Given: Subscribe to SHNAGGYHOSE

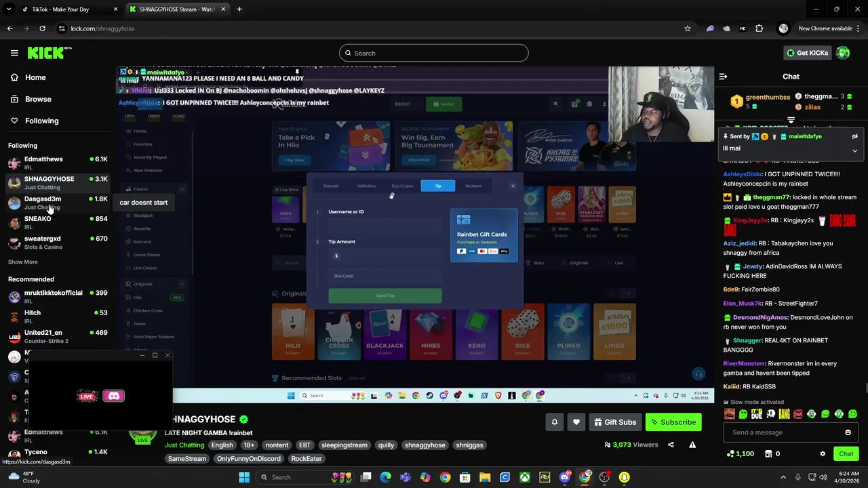Looking at the screenshot, I should [x=673, y=422].
